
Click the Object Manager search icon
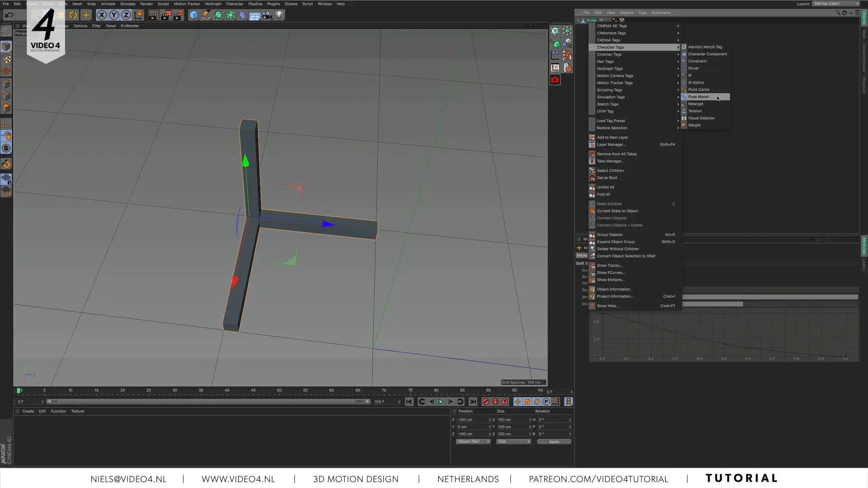[x=838, y=13]
